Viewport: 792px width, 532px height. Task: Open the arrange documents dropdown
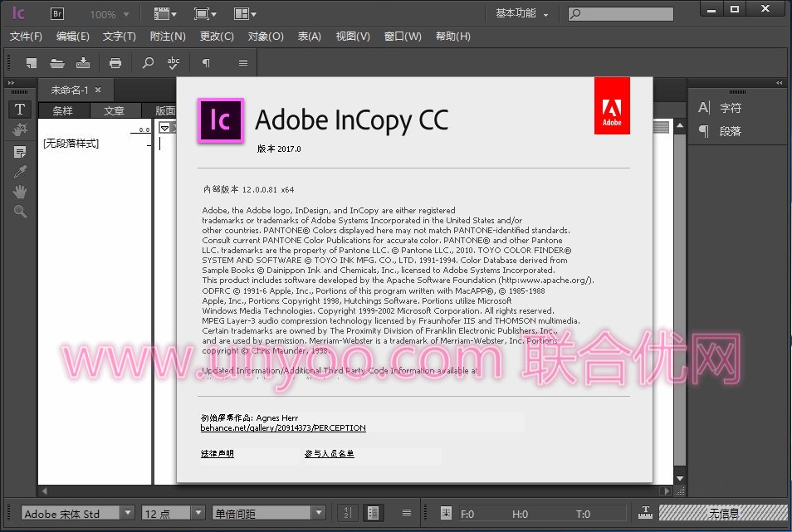pos(245,14)
